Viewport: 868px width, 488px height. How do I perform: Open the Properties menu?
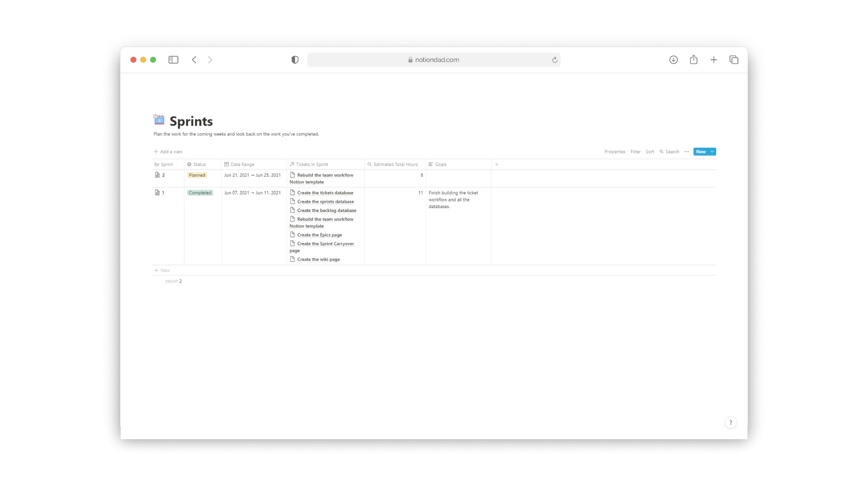(615, 151)
